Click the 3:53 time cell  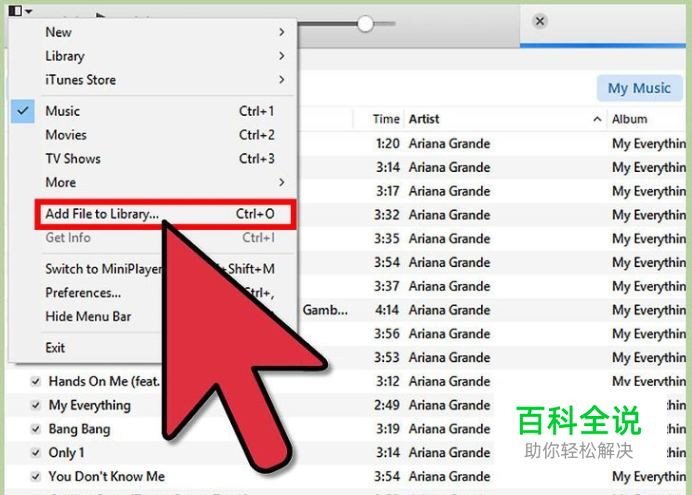click(387, 357)
